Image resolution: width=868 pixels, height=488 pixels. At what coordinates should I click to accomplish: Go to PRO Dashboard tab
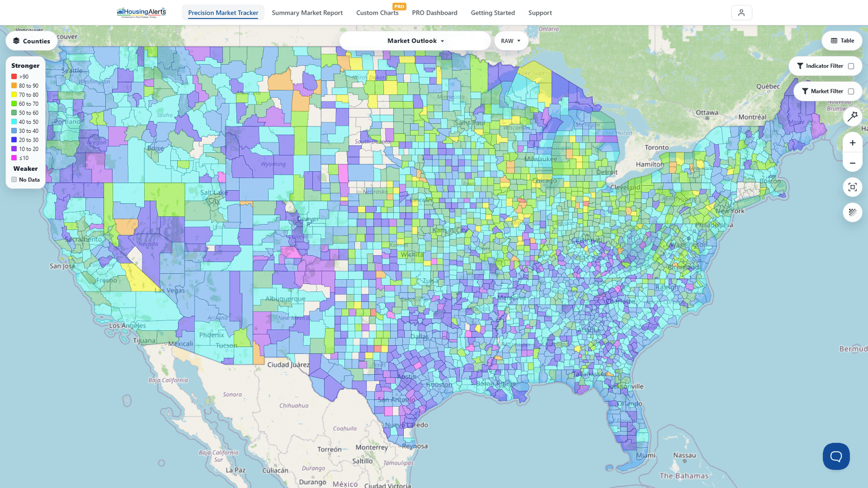[x=435, y=12]
